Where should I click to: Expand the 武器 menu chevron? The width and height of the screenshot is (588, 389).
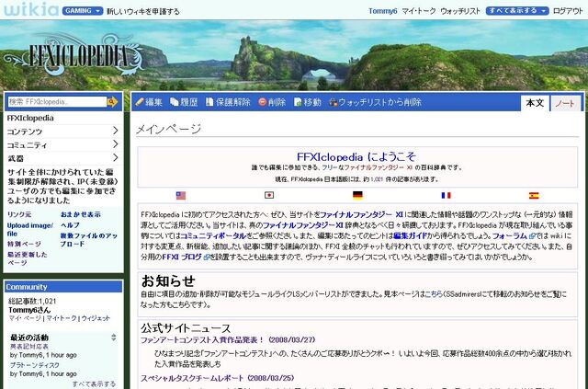click(116, 157)
